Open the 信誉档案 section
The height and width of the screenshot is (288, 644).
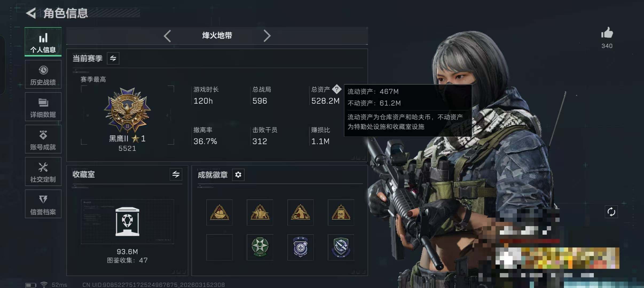click(43, 204)
